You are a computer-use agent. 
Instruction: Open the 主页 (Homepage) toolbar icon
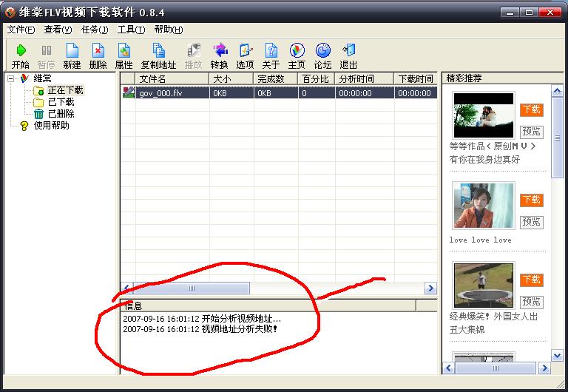297,50
